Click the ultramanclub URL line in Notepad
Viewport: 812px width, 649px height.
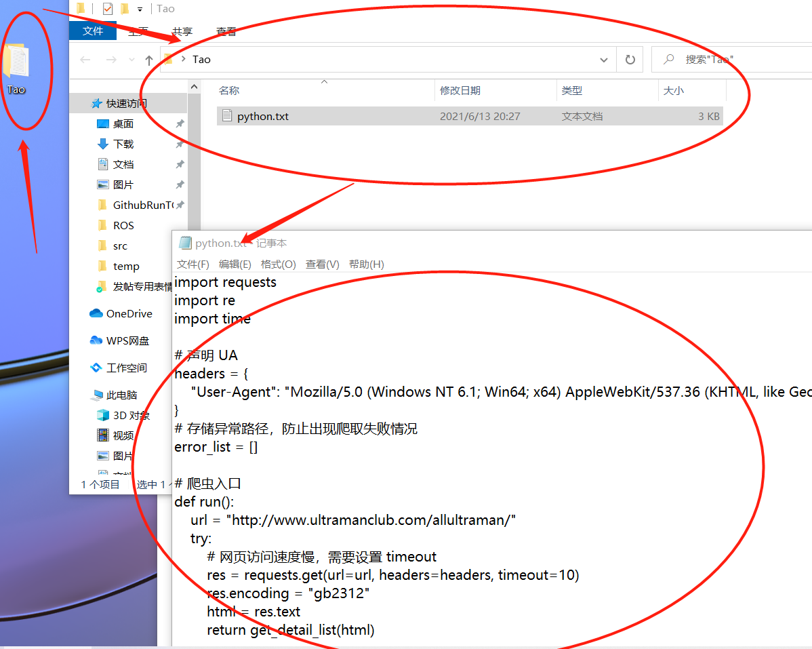coord(352,520)
